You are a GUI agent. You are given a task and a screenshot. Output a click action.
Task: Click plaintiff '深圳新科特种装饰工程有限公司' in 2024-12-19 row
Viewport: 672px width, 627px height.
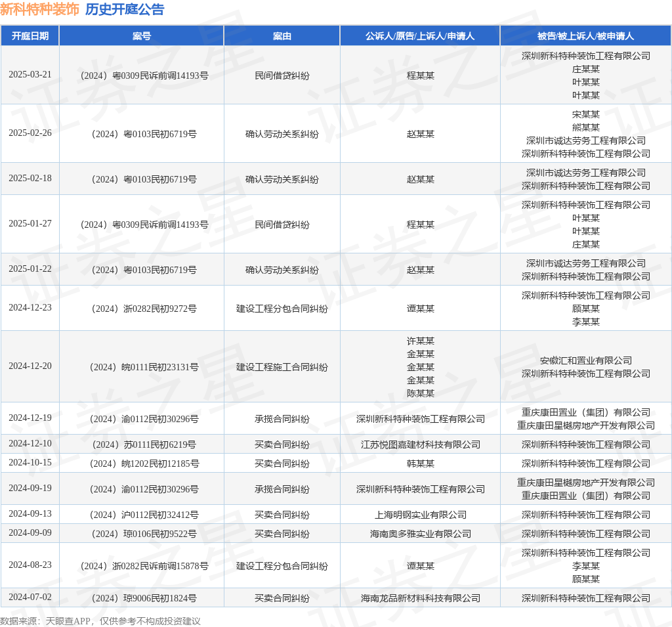(421, 419)
